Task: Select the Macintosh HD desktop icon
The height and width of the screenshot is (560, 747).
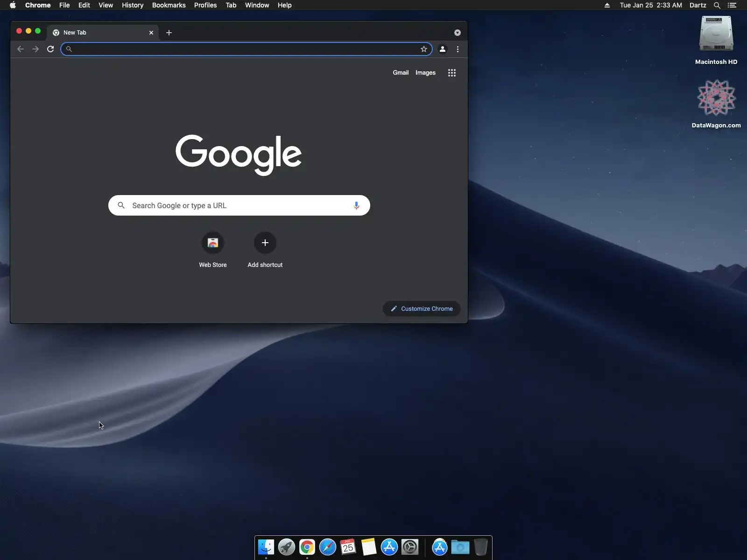Action: click(x=716, y=40)
